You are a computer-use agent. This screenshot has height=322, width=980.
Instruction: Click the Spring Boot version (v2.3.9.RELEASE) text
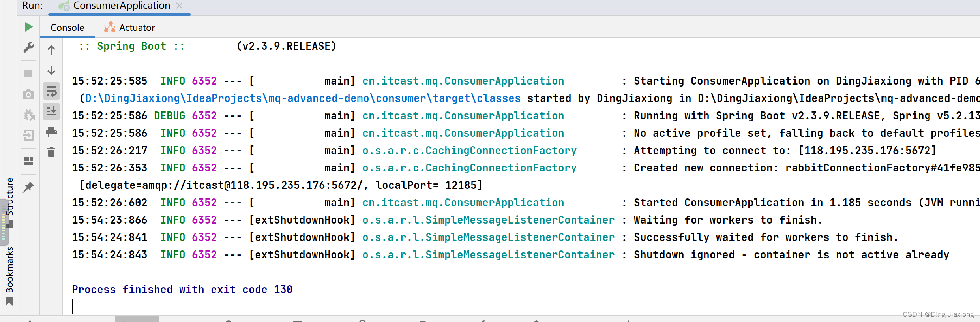point(287,46)
